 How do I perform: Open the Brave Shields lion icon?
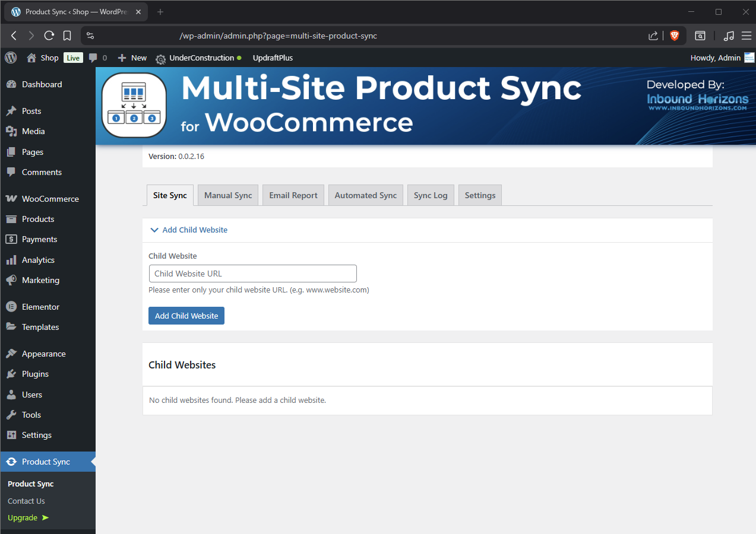coord(675,36)
